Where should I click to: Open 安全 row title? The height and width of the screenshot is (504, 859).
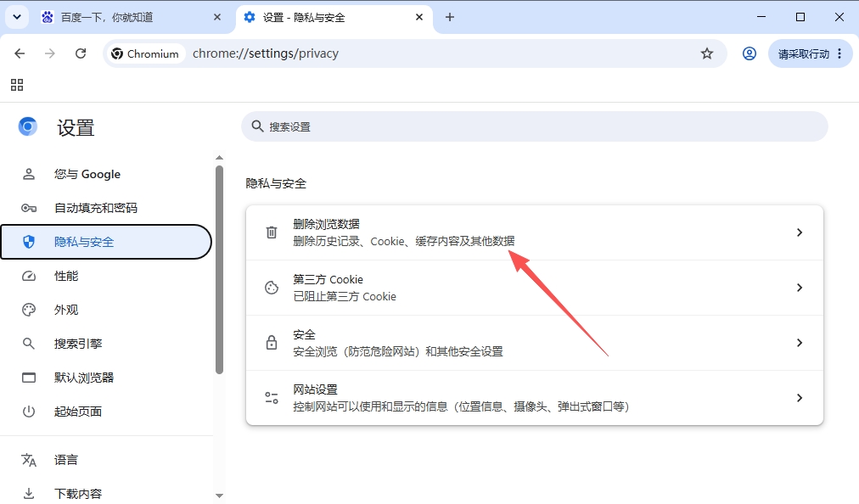click(x=304, y=334)
